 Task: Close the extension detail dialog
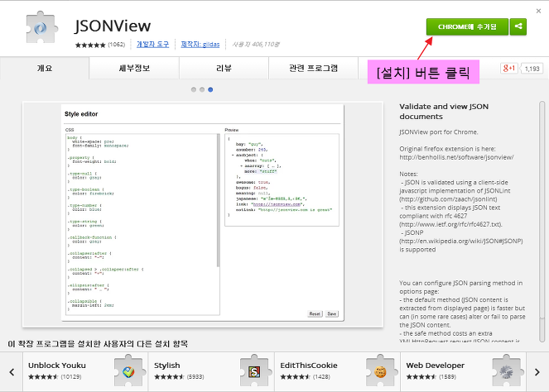pos(538,12)
